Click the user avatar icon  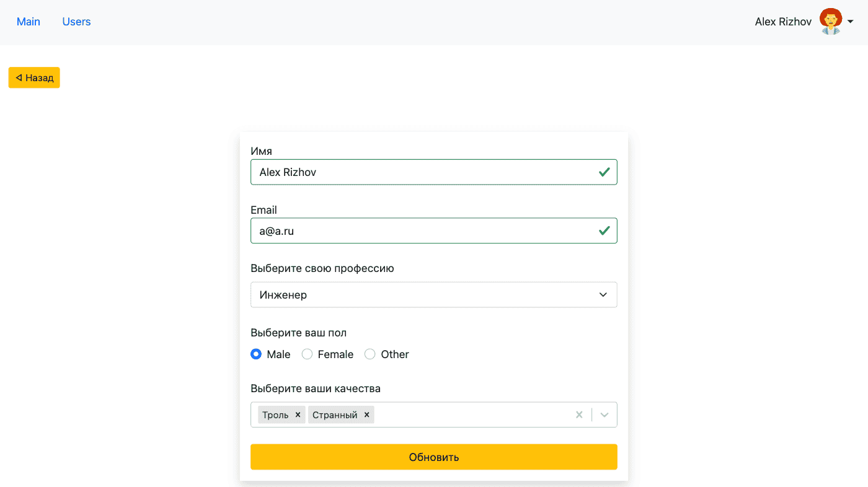pyautogui.click(x=830, y=22)
